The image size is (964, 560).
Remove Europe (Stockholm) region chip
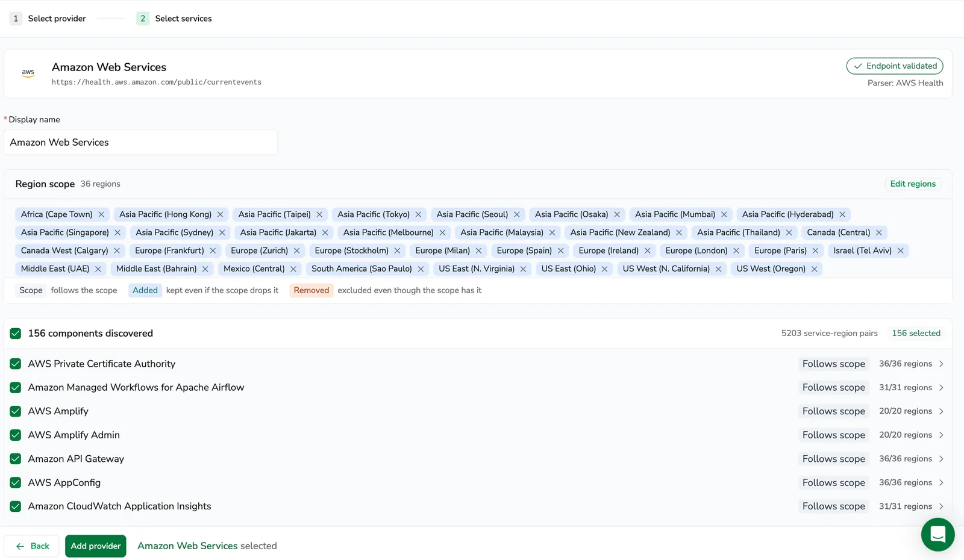[x=397, y=250]
